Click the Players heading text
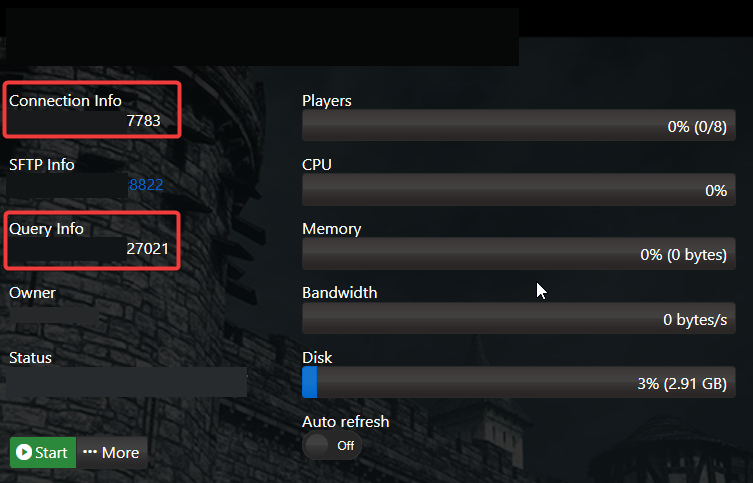753x483 pixels. (327, 101)
